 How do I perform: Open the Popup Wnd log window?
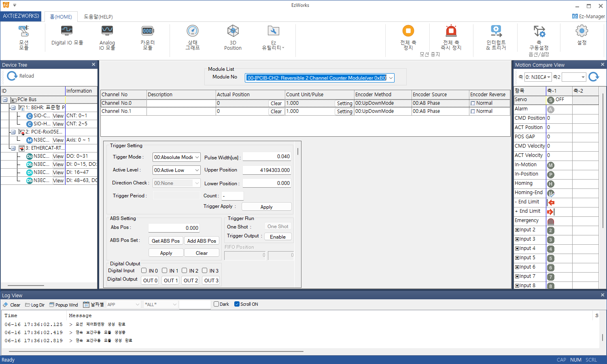(64, 305)
